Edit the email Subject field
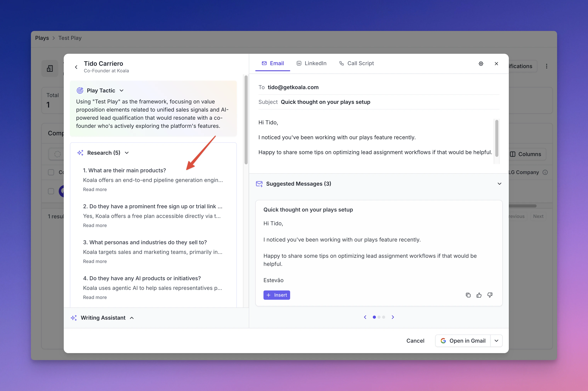Viewport: 588px width, 391px height. click(x=325, y=102)
